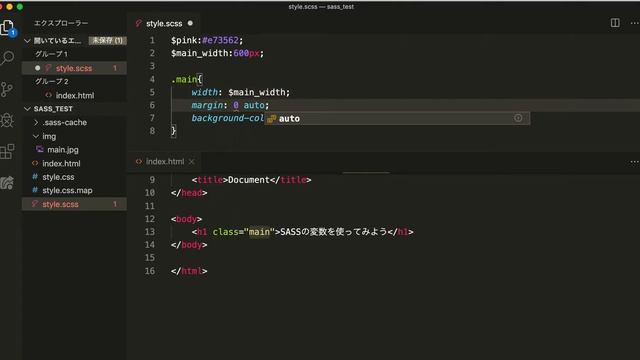The image size is (640, 360).
Task: Show details for auto suggestion
Action: point(518,118)
